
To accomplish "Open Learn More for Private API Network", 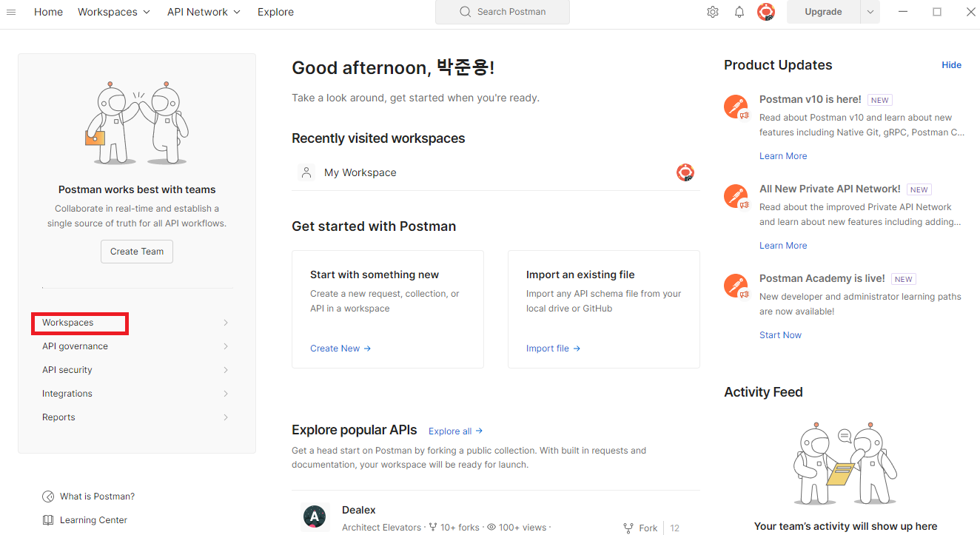I will [783, 246].
